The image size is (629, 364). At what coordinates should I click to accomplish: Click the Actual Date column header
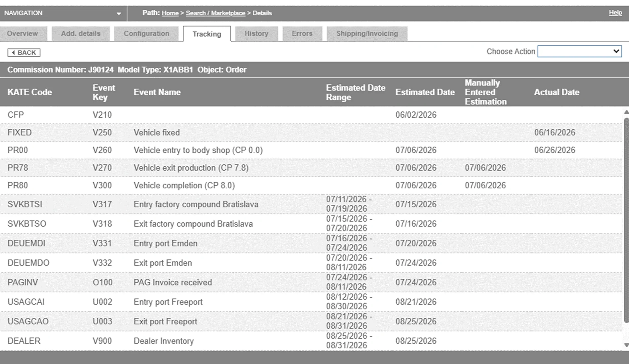[556, 92]
